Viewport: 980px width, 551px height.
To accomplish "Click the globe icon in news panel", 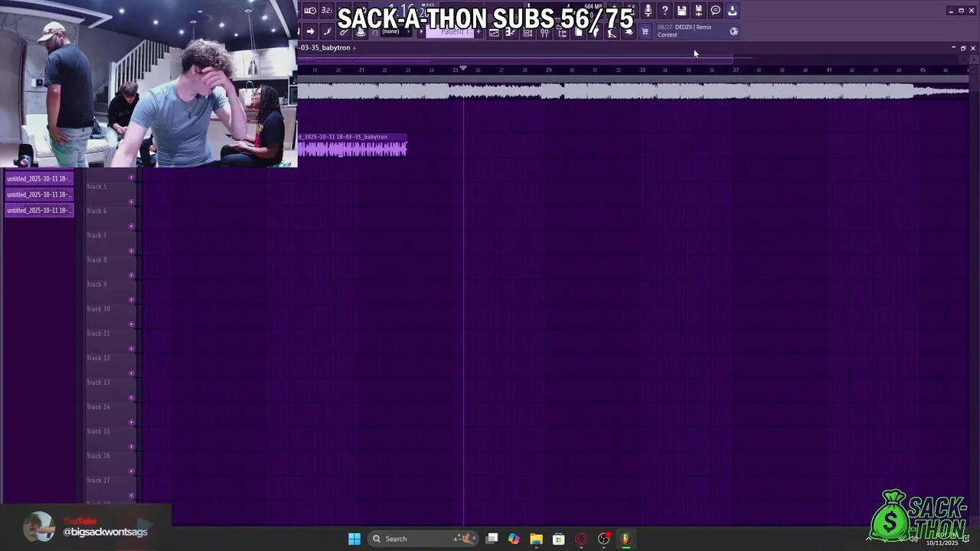I will point(733,31).
